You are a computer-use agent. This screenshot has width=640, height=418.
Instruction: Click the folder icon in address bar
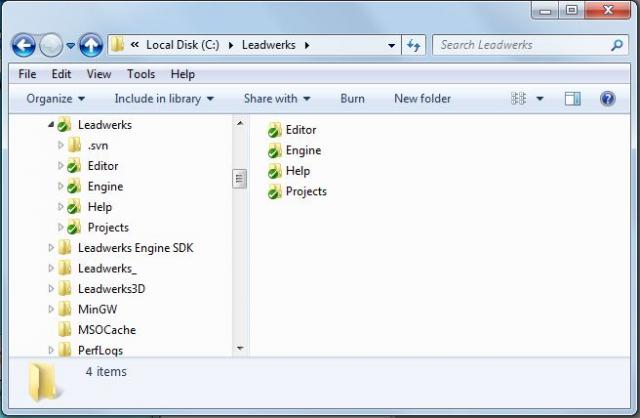pos(118,44)
